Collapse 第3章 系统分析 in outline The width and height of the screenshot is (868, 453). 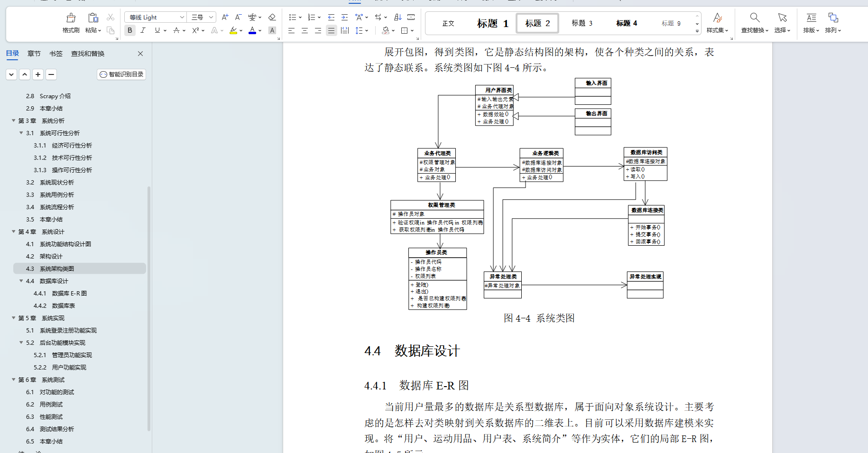[x=13, y=120]
